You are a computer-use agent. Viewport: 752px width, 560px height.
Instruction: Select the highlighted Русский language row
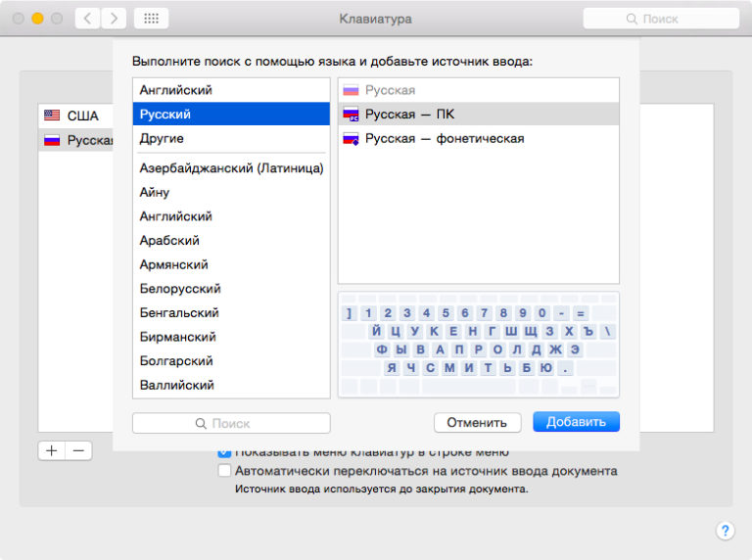(x=231, y=115)
